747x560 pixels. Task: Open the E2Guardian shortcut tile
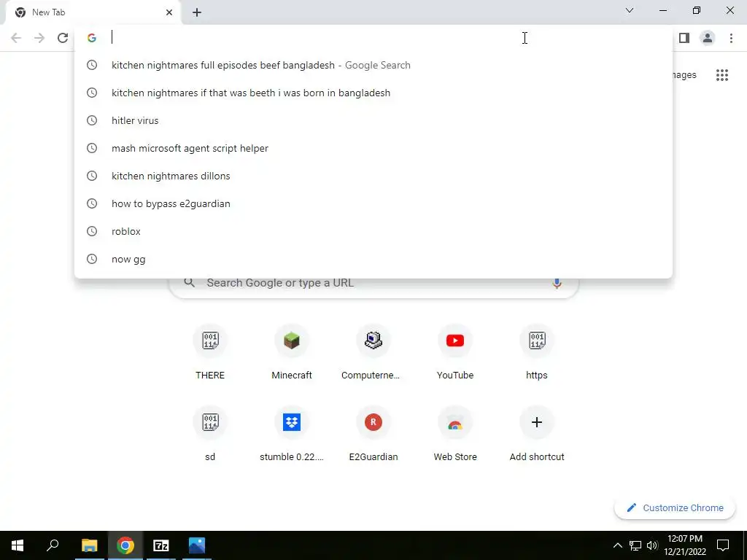[x=373, y=435]
